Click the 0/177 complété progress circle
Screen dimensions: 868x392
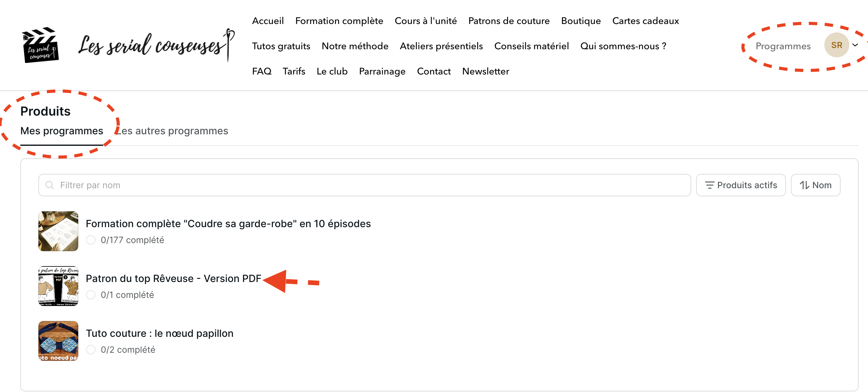coord(91,240)
